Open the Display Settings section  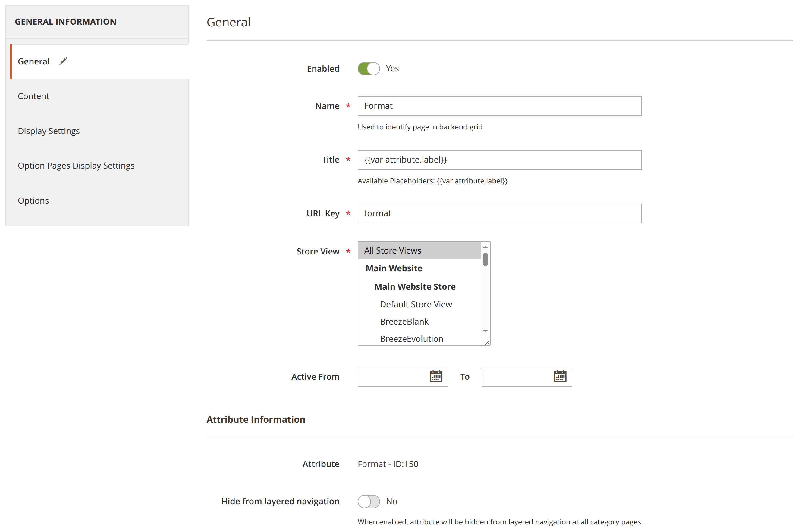tap(49, 131)
